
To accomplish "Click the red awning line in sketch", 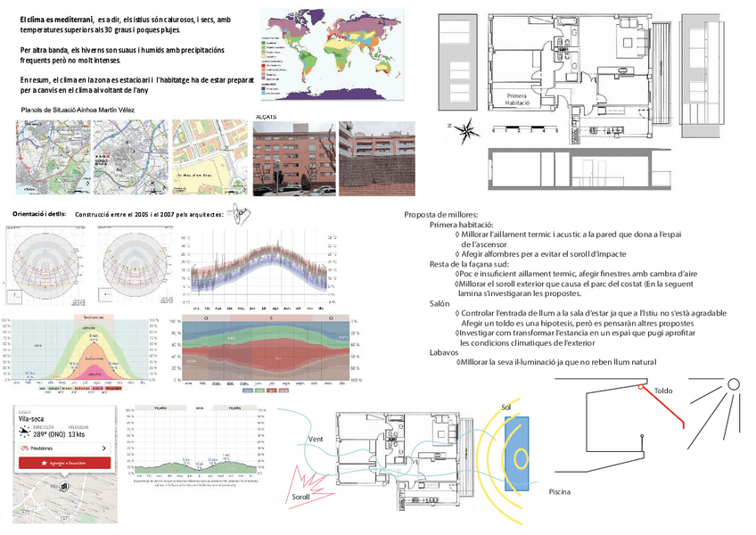I will coord(662,407).
